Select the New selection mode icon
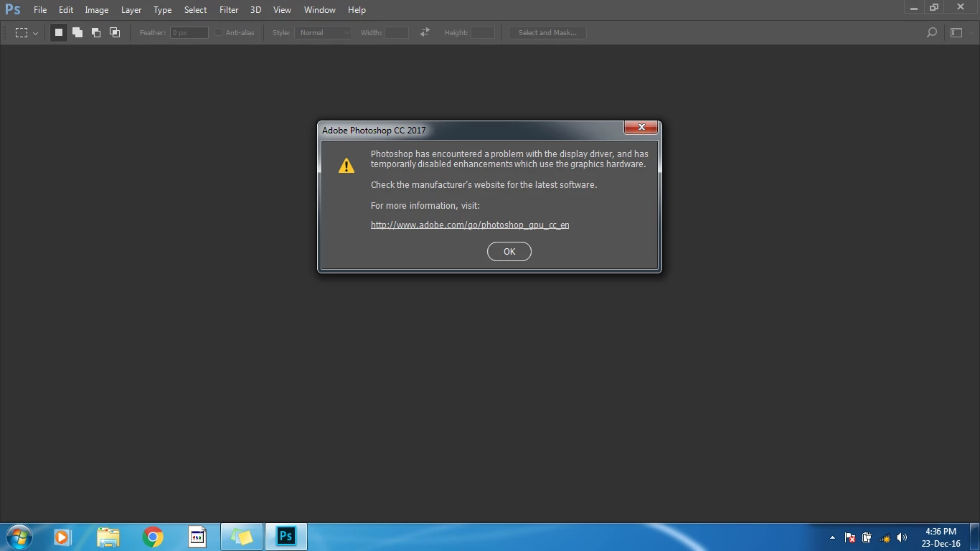980x551 pixels. coord(59,32)
